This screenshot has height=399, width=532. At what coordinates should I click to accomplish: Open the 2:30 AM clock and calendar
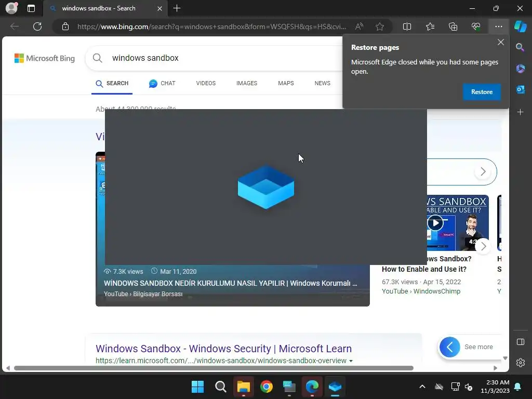coord(495,387)
